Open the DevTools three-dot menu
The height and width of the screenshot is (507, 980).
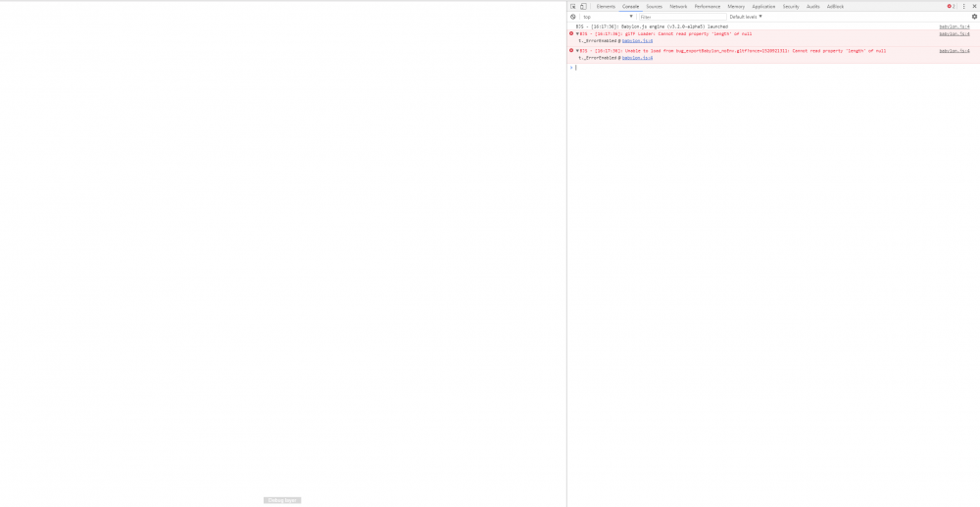(963, 6)
